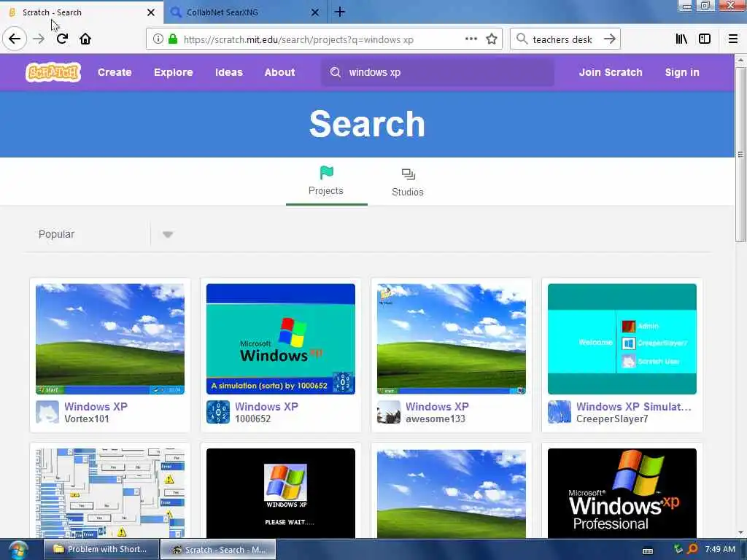Close the Scratch - Search tab
Viewport: 747px width, 560px height.
click(151, 12)
